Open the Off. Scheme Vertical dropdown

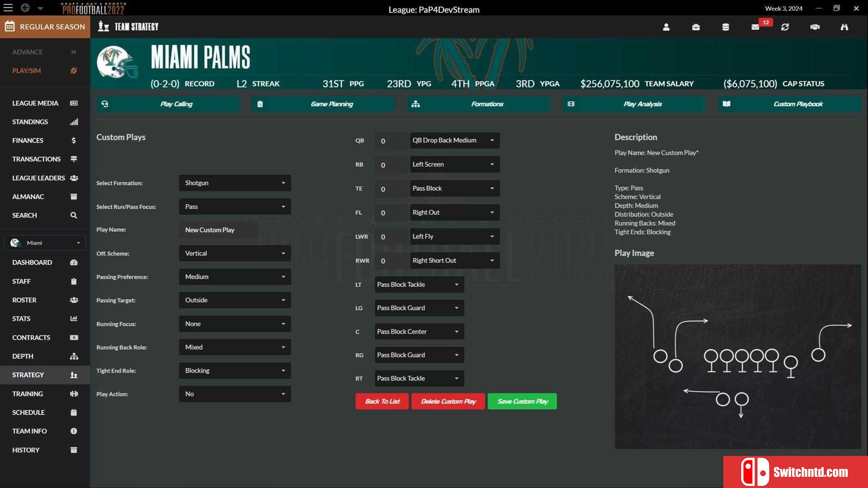point(235,253)
